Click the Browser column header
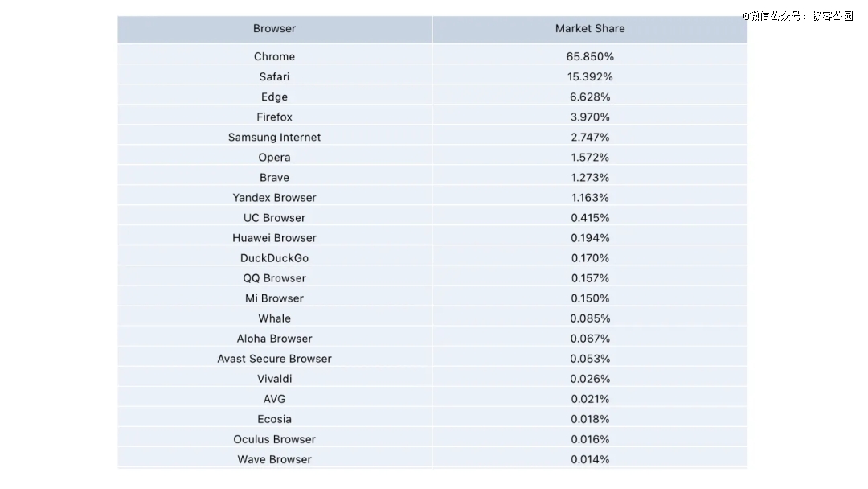 tap(274, 28)
